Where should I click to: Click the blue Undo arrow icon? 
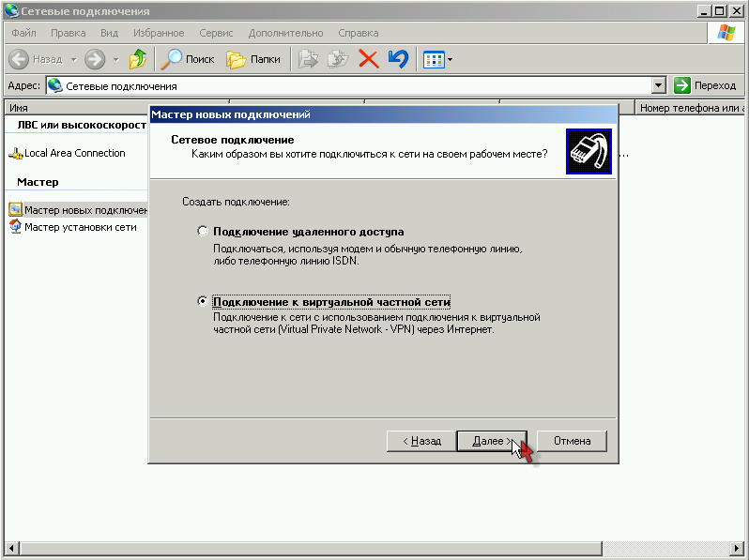(398, 59)
